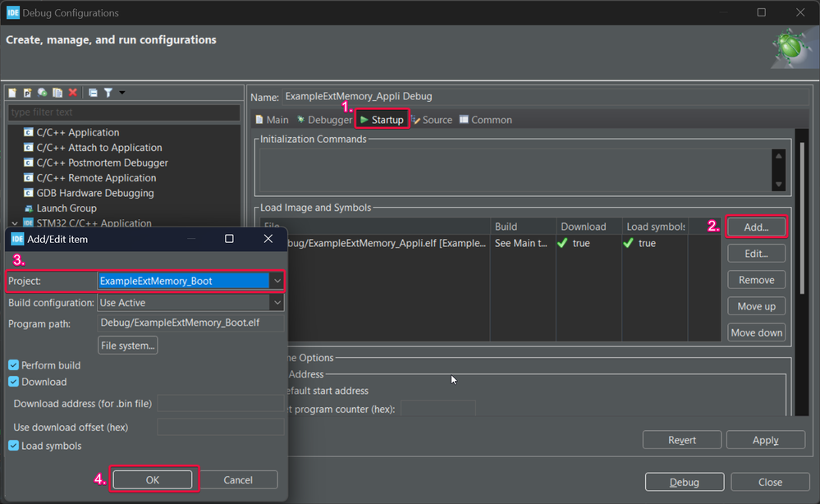Switch to the Common tab
The width and height of the screenshot is (820, 504).
pos(486,120)
